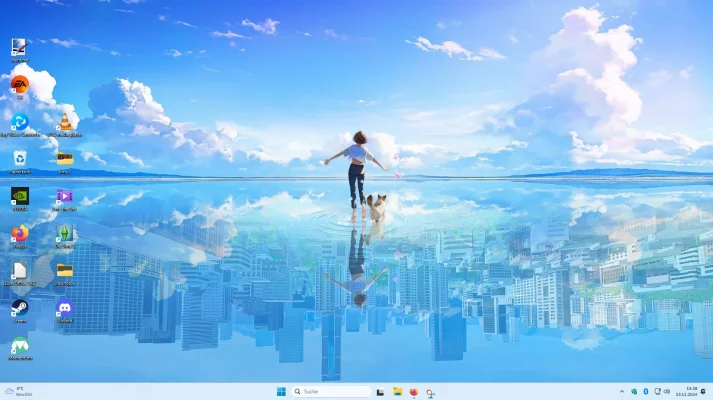
Task: Open the taskbar clock and date
Action: click(686, 391)
